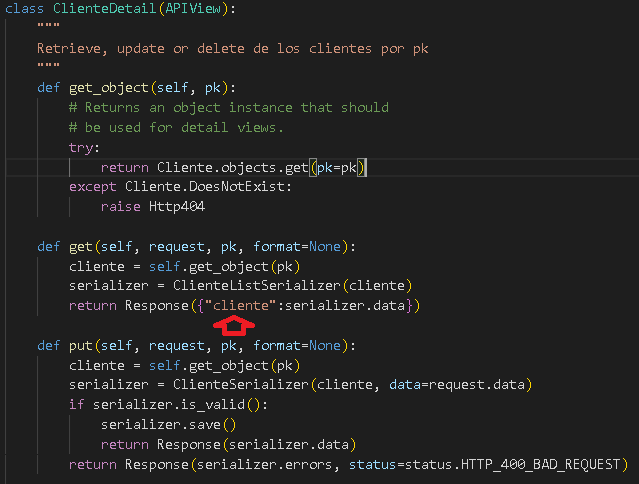The width and height of the screenshot is (639, 484).
Task: Click Http404 in the raise statement
Action: pos(177,207)
